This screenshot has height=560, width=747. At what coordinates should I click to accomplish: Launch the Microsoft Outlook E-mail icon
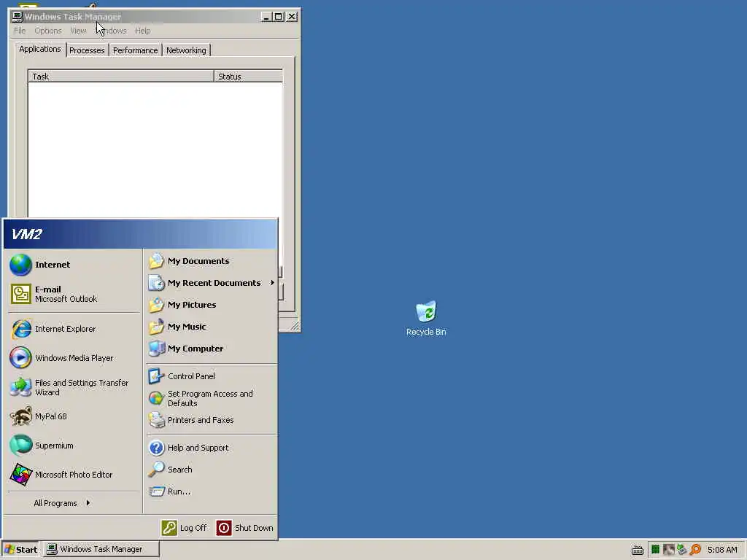[20, 294]
